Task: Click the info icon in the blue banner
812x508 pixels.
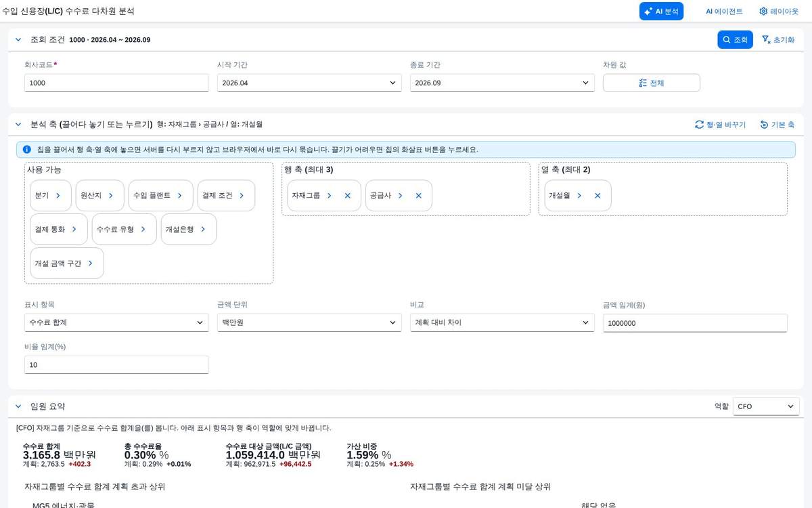Action: [x=26, y=149]
